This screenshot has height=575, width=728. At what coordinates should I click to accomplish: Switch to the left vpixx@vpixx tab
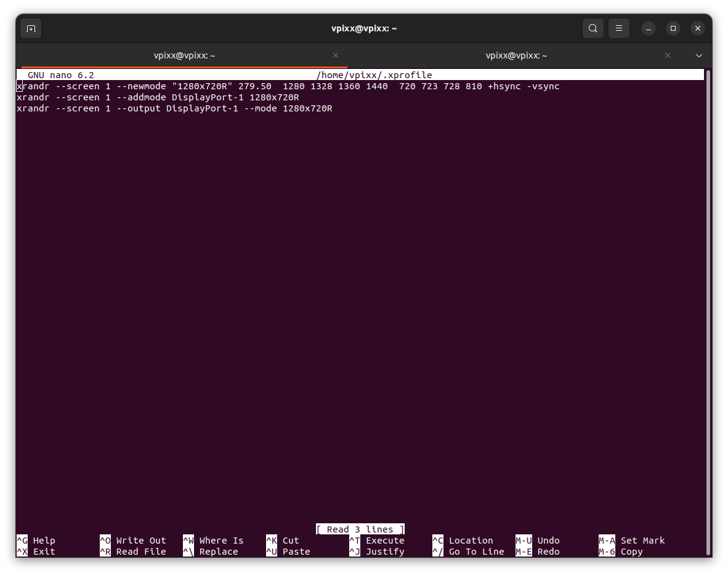(x=184, y=55)
